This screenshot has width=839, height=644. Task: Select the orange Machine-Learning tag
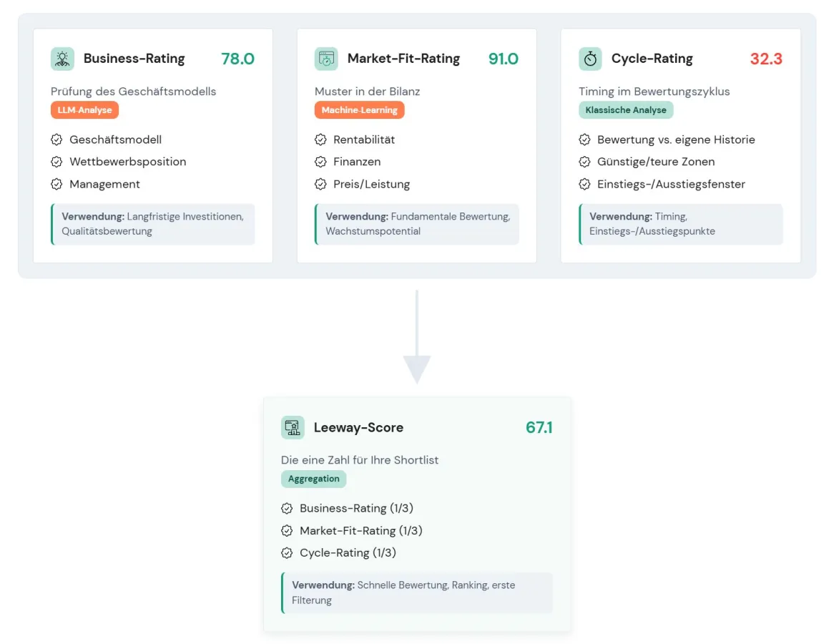pyautogui.click(x=359, y=110)
